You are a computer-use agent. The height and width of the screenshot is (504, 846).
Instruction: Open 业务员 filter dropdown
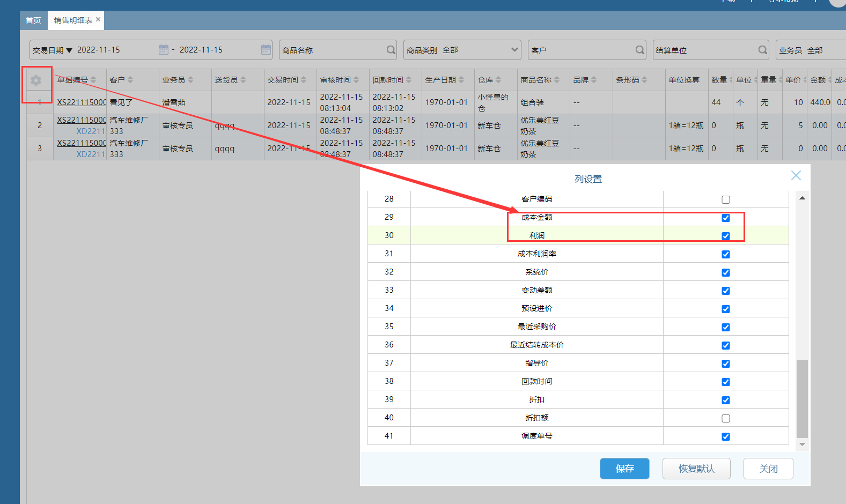[811, 50]
